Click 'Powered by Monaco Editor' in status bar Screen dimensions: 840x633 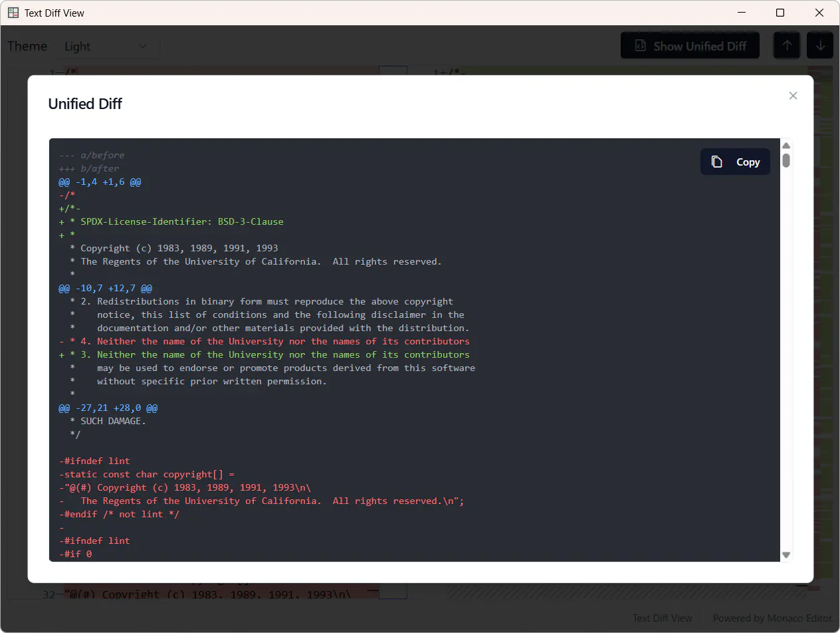point(772,618)
